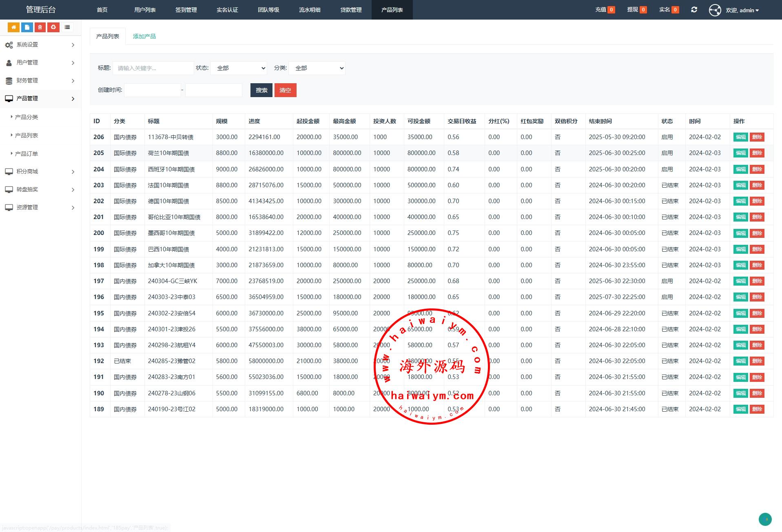Viewport: 782px width, 532px height.
Task: Open the 状态 status dropdown
Action: [239, 68]
